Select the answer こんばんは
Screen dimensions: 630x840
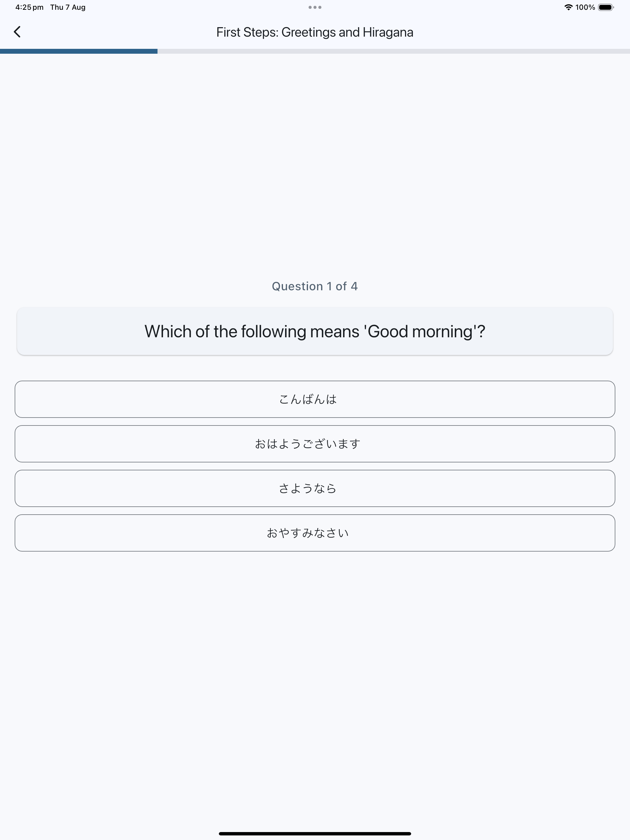[x=315, y=399]
